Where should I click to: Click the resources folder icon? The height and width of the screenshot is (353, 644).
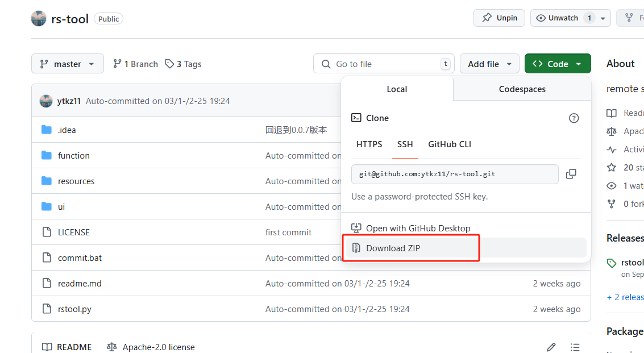pyautogui.click(x=47, y=181)
